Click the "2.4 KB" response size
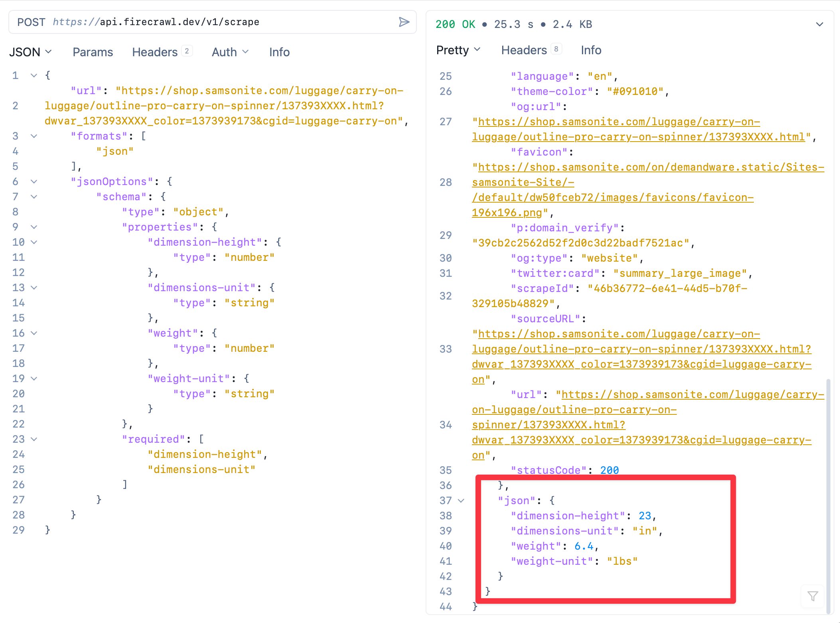The width and height of the screenshot is (840, 623). pyautogui.click(x=572, y=24)
